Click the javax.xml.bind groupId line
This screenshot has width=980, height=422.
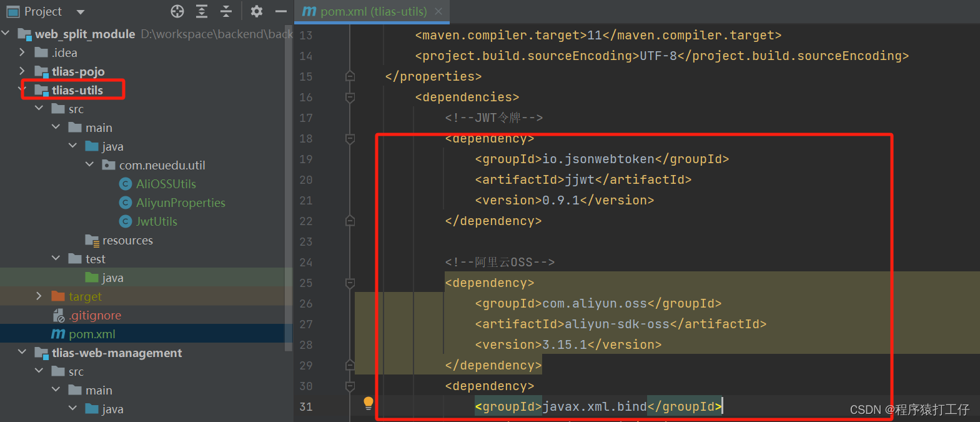coord(598,406)
